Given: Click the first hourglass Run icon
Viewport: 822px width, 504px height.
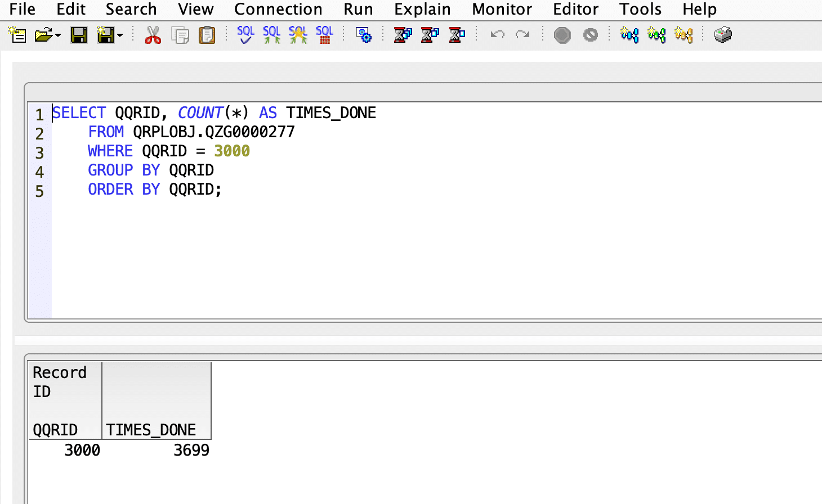Looking at the screenshot, I should coord(402,35).
